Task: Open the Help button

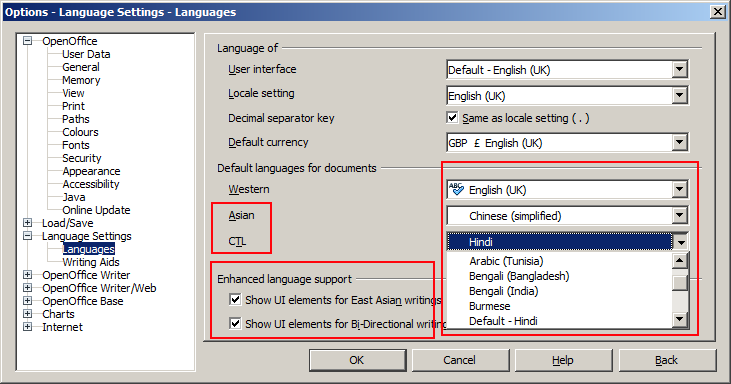Action: (563, 360)
